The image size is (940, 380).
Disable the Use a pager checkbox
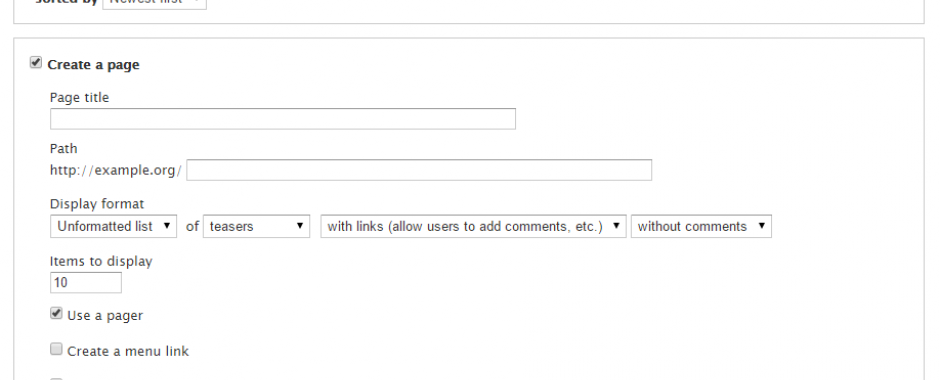(56, 313)
